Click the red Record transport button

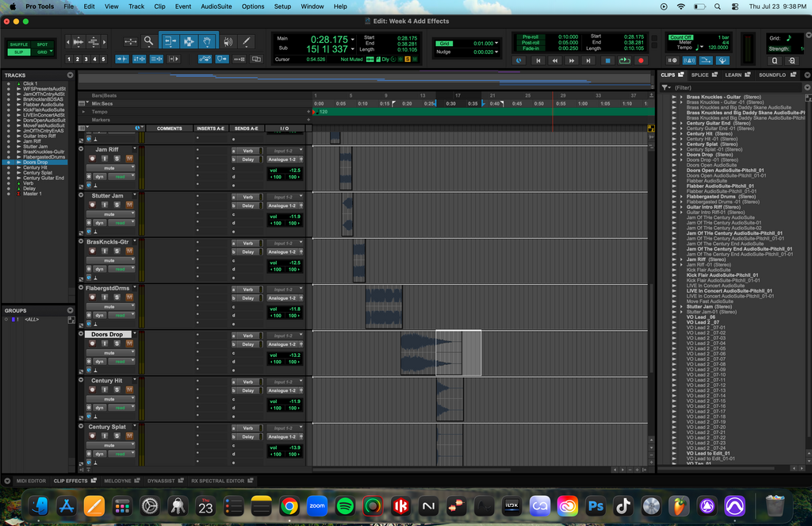(641, 60)
